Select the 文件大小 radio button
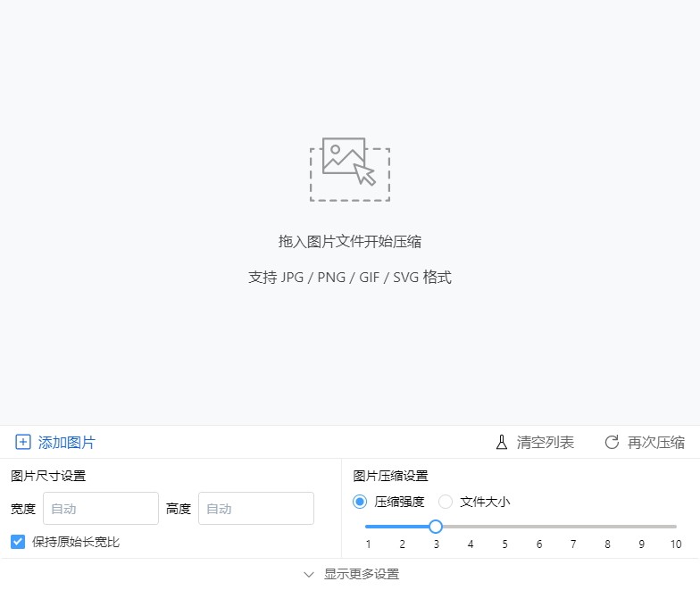This screenshot has height=590, width=700. click(446, 502)
